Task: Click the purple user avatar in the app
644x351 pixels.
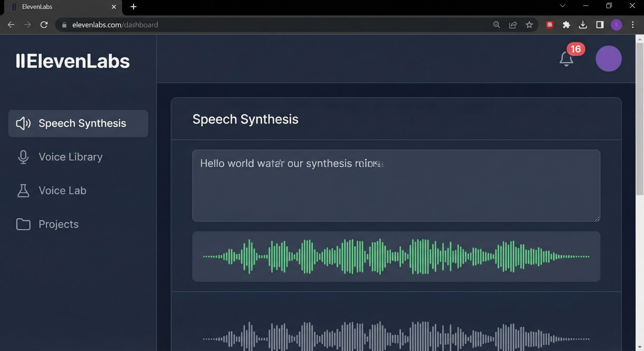Action: (609, 58)
